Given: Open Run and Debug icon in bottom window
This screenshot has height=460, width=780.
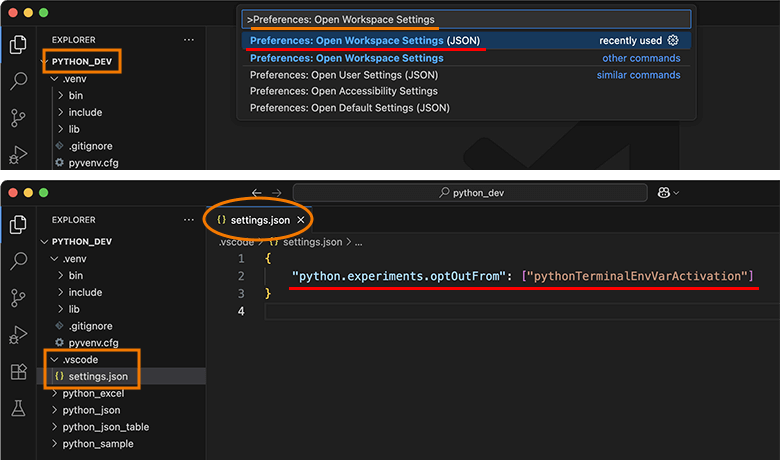Looking at the screenshot, I should pyautogui.click(x=18, y=335).
